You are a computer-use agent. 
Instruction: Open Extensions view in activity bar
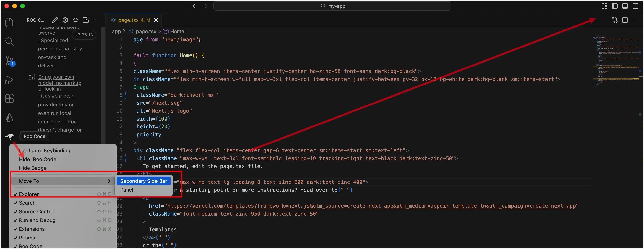tap(9, 98)
